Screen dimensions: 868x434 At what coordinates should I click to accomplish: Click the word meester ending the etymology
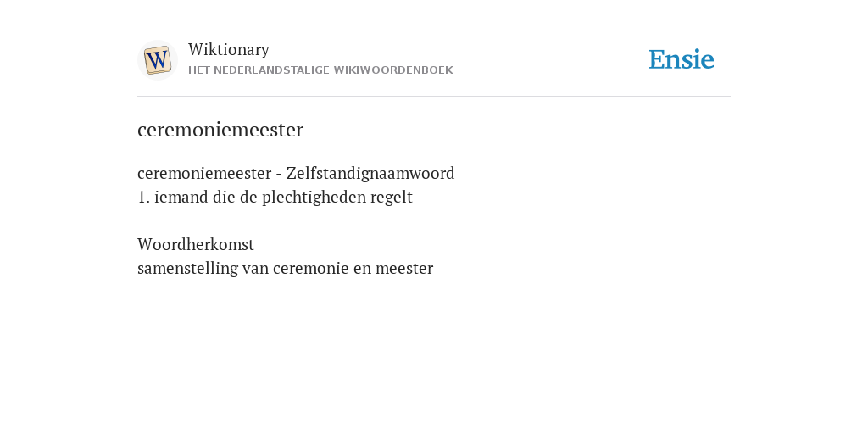[x=404, y=269]
